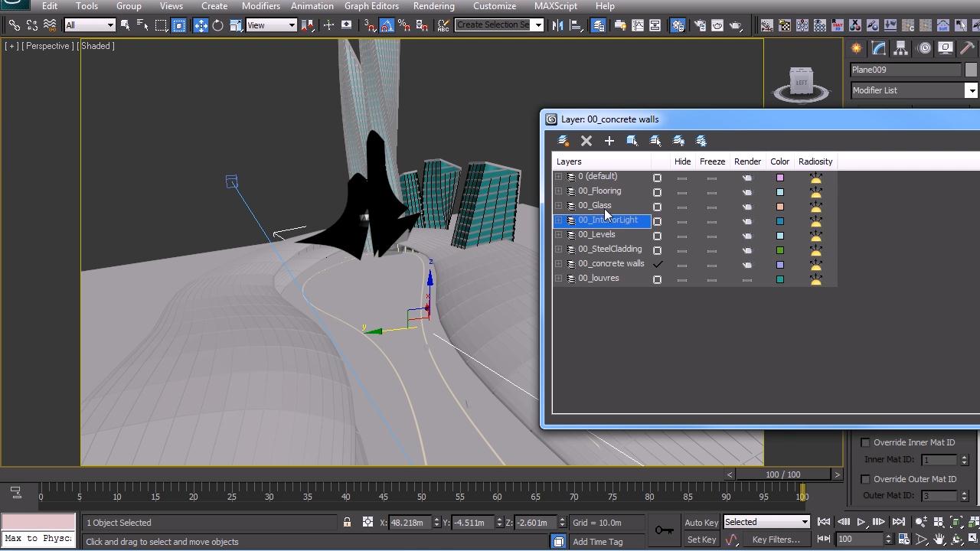Change color swatch of 00_SteelCladding layer

[x=780, y=250]
